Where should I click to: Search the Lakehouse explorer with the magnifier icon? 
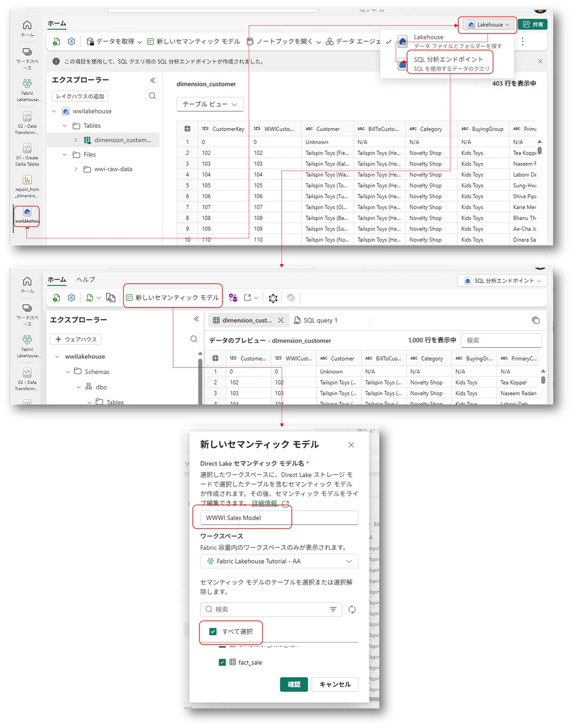pyautogui.click(x=152, y=96)
